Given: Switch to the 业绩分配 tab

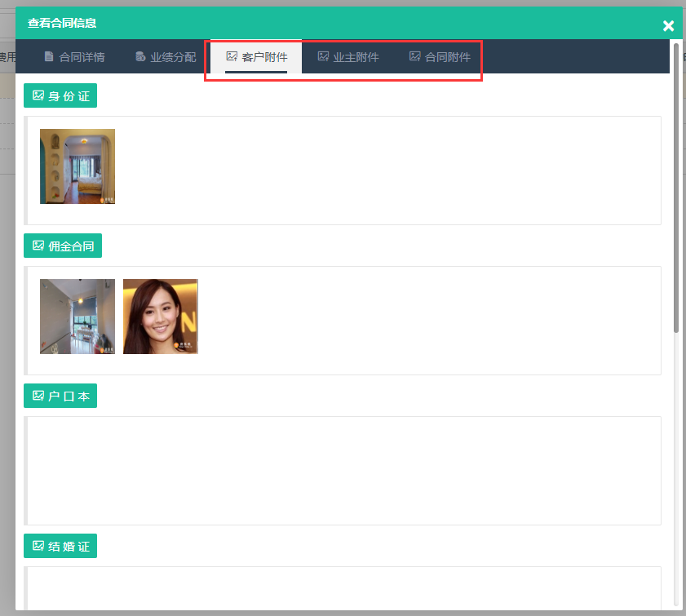Looking at the screenshot, I should pos(166,57).
